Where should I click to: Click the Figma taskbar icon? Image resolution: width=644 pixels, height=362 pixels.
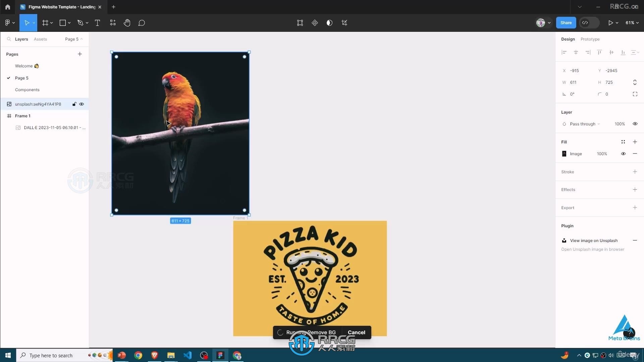point(220,355)
